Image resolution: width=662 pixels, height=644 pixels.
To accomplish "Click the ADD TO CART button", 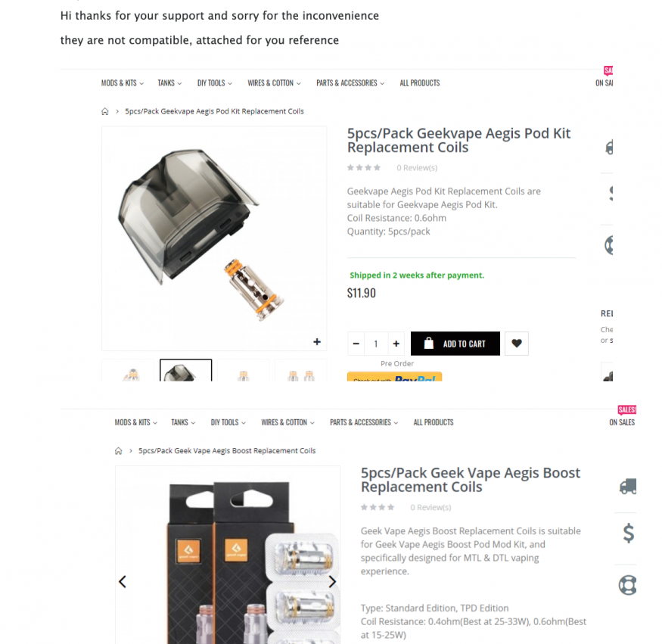I will [455, 344].
